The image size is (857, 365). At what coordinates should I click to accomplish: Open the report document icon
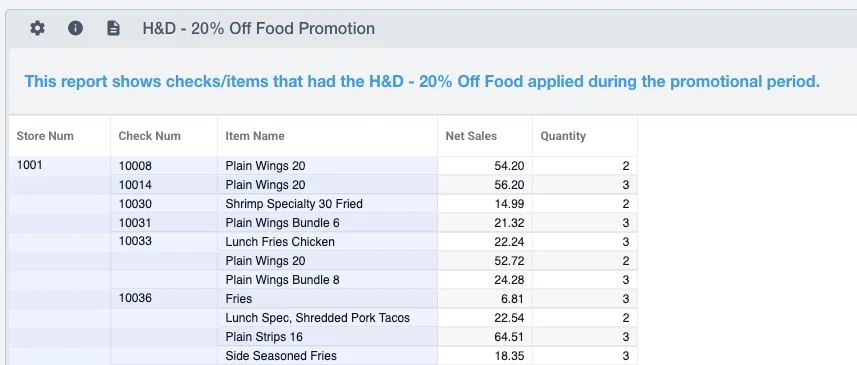(x=113, y=28)
